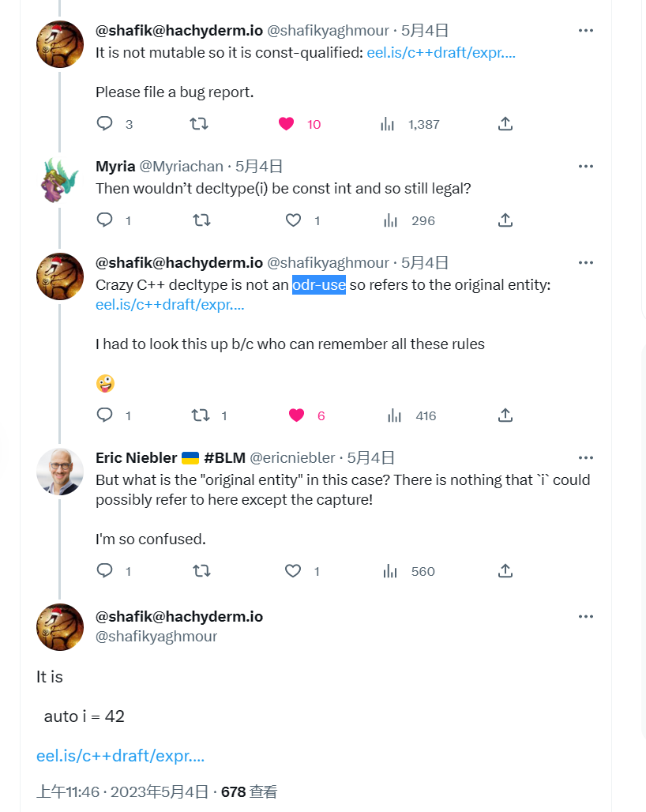Open Myria's profile avatar
Screen dimensions: 646x812
point(60,180)
